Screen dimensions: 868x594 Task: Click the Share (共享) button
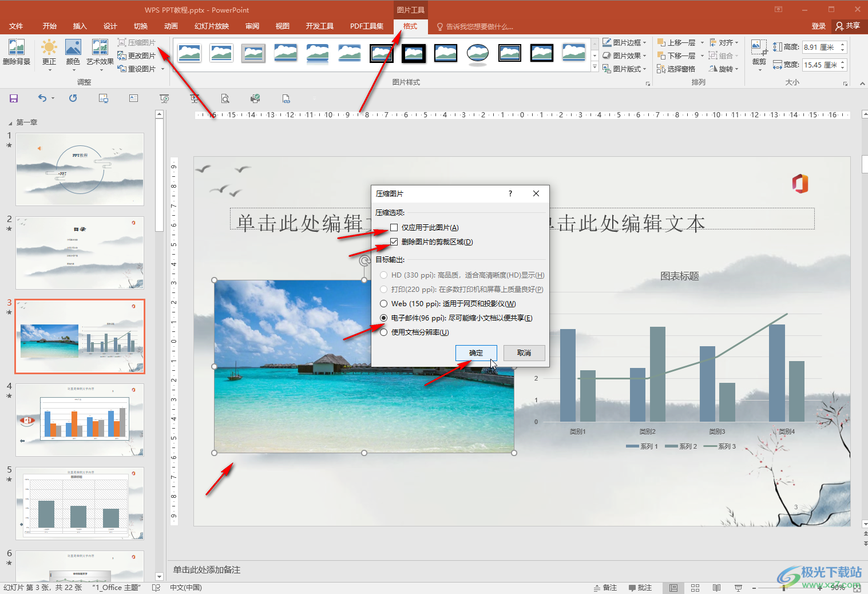tap(848, 26)
